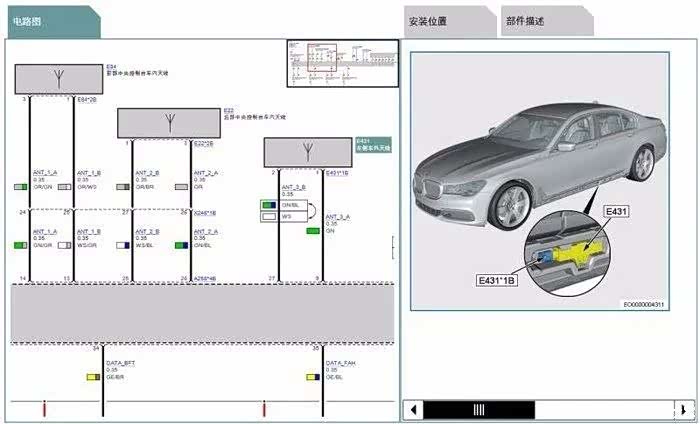Click the GE/BR yellow wire marker on DATA_BFT
The height and width of the screenshot is (424, 700).
click(91, 377)
